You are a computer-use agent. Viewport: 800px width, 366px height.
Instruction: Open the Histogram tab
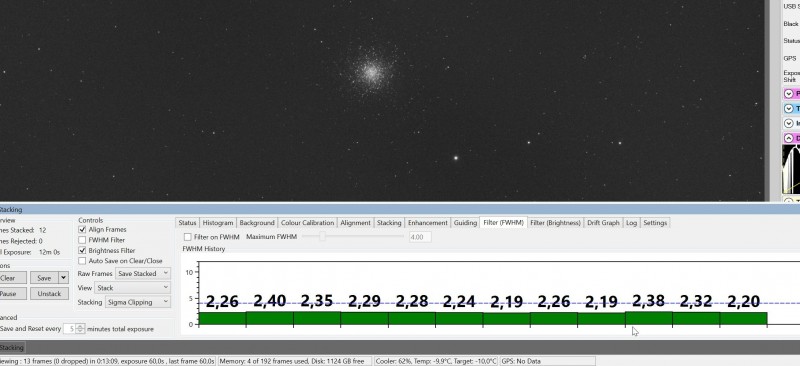[218, 223]
